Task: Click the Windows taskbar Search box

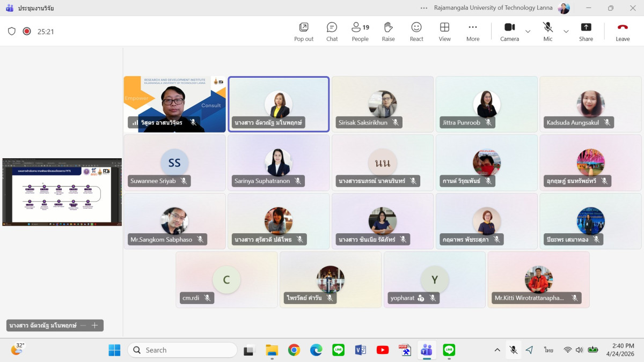Action: [x=182, y=350]
